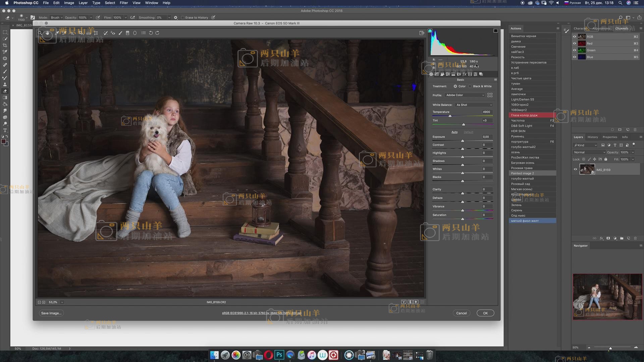Enable Erase to History checkbox

183,18
